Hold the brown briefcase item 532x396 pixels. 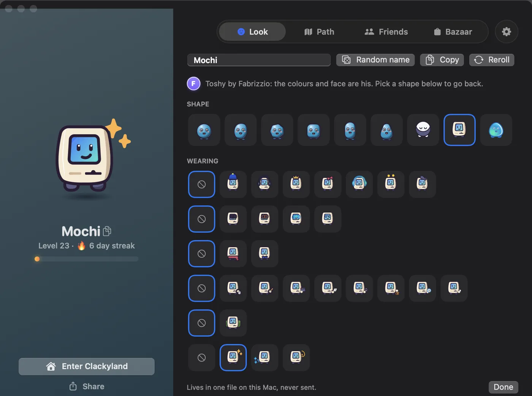[391, 288]
